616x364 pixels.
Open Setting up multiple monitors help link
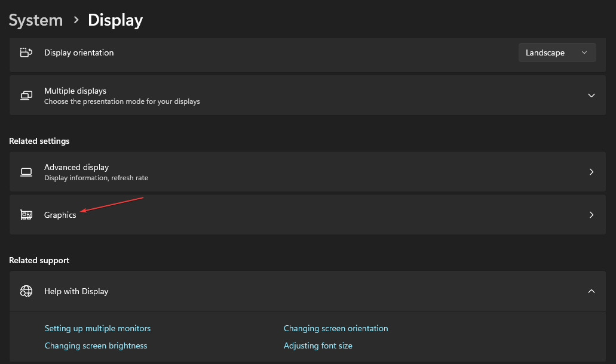point(97,328)
